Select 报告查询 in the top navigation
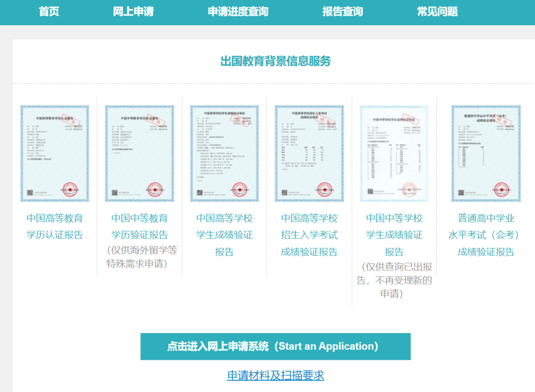Screen dimensions: 535x392 click(342, 12)
